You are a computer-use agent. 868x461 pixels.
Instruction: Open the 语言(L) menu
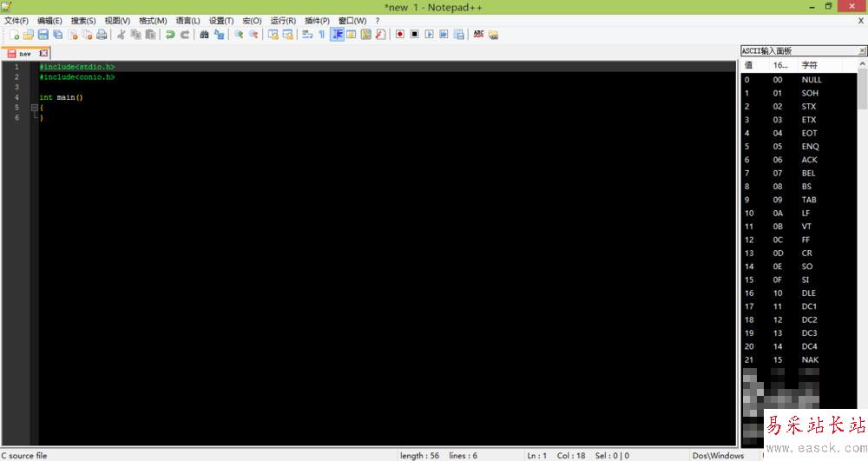[x=188, y=21]
